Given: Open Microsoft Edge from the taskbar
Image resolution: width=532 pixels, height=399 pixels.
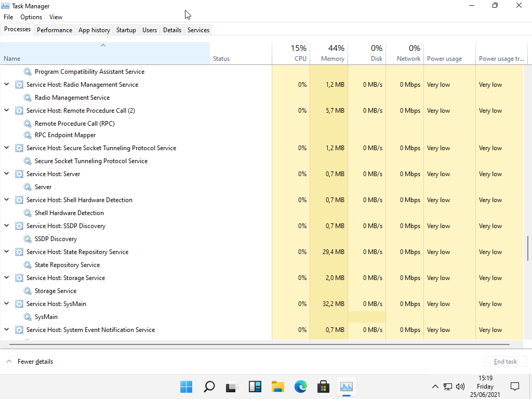Looking at the screenshot, I should pyautogui.click(x=301, y=387).
